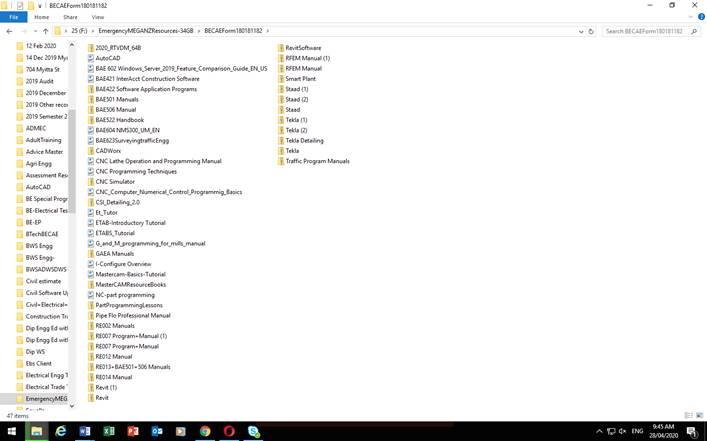Click the navigation pane scrollbar thumb

tap(72, 160)
